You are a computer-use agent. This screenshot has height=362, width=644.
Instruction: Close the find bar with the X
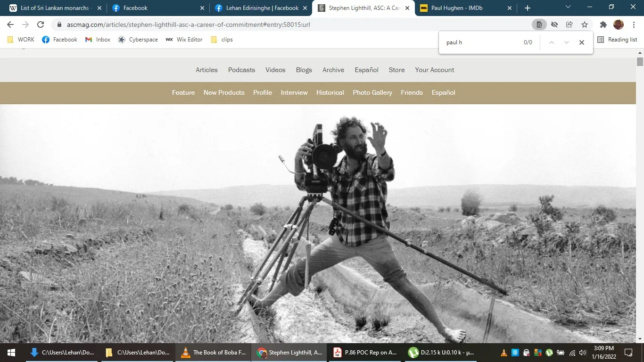click(x=581, y=42)
